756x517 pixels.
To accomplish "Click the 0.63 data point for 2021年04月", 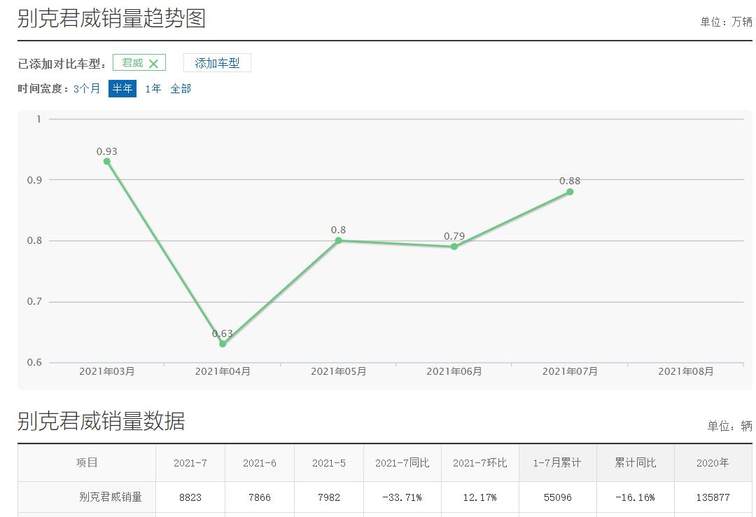I will [223, 343].
